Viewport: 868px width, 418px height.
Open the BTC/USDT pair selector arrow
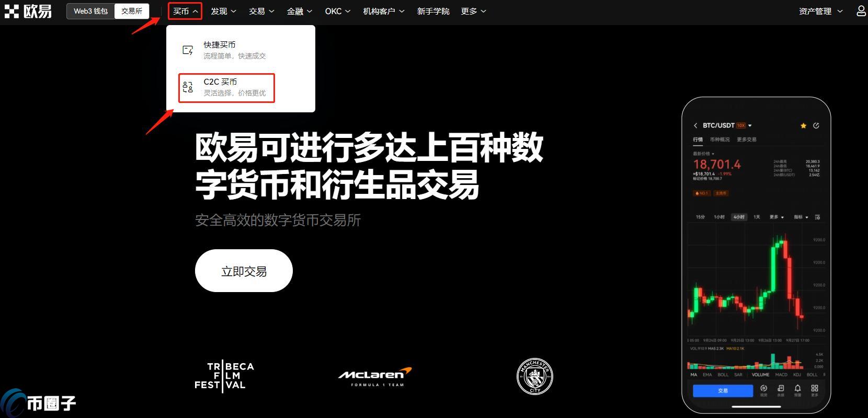(x=750, y=126)
